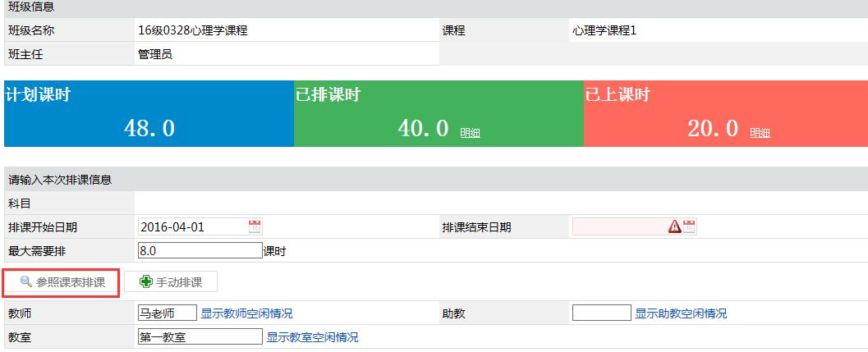Screen dimensions: 868x352
Task: Click magnifier icon on 参照课表排课 button
Action: pyautogui.click(x=25, y=282)
